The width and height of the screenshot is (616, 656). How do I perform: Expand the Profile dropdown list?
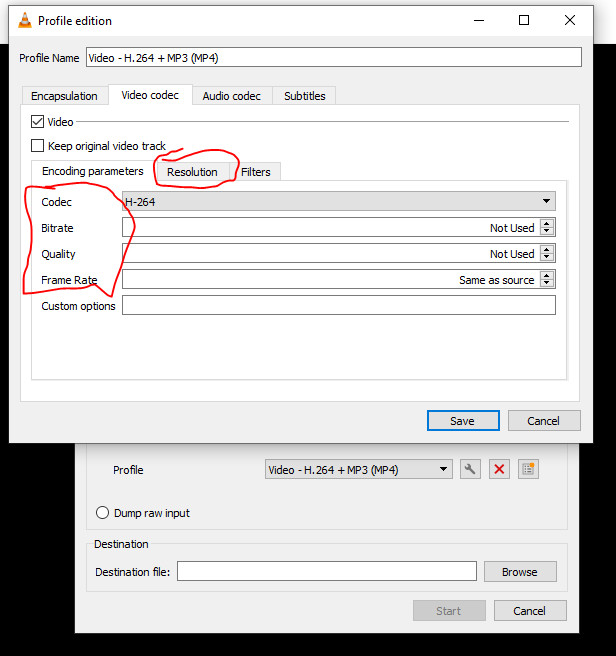(359, 469)
